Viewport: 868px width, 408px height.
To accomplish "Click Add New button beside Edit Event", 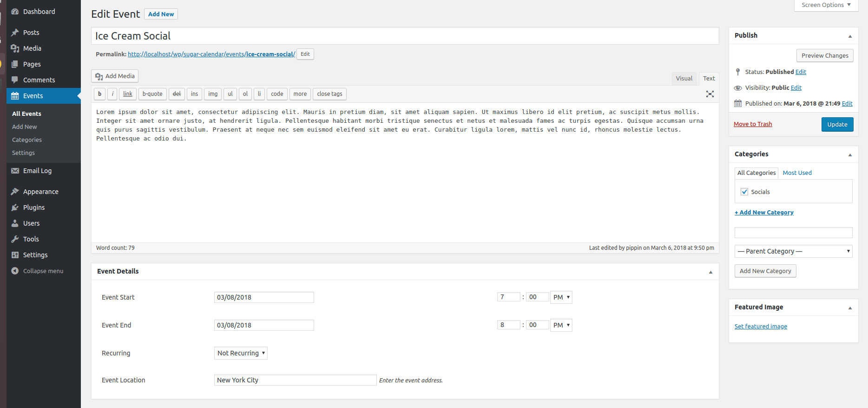I will (161, 14).
